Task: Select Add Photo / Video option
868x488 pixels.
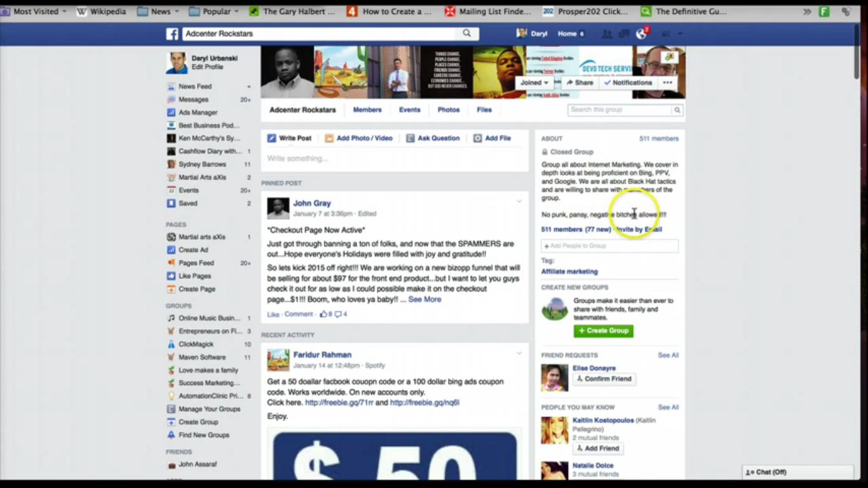Action: point(358,138)
